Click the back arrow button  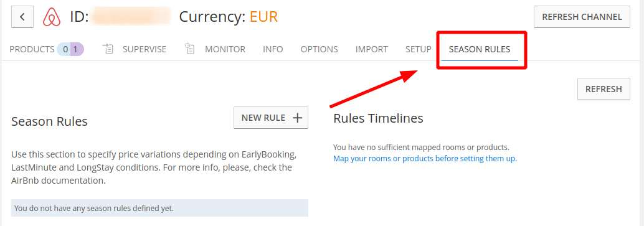[22, 17]
